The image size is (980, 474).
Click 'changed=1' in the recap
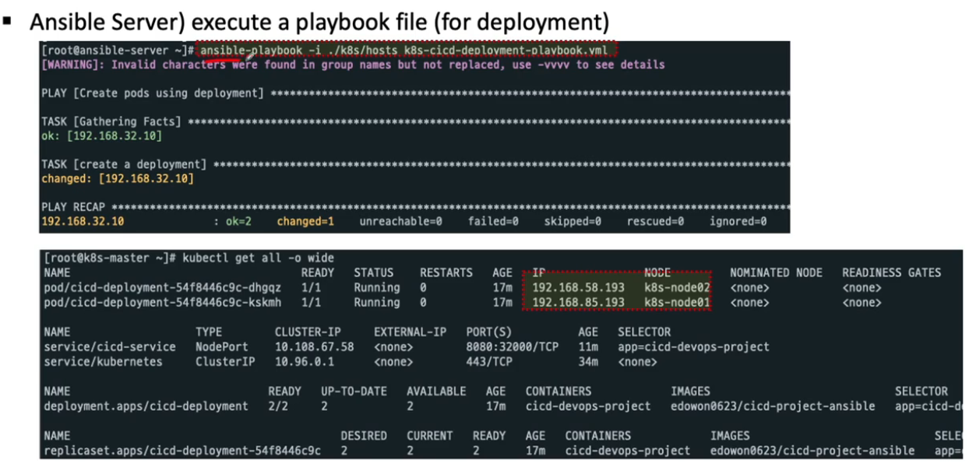tap(305, 222)
